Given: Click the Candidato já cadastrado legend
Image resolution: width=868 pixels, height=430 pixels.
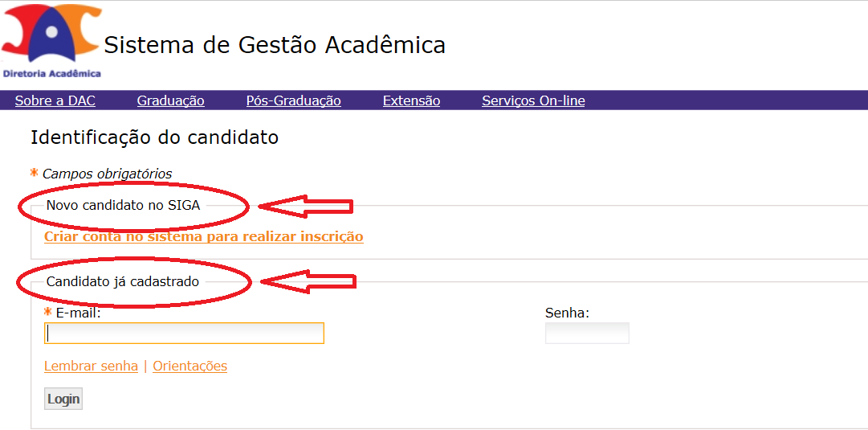Looking at the screenshot, I should coord(122,281).
